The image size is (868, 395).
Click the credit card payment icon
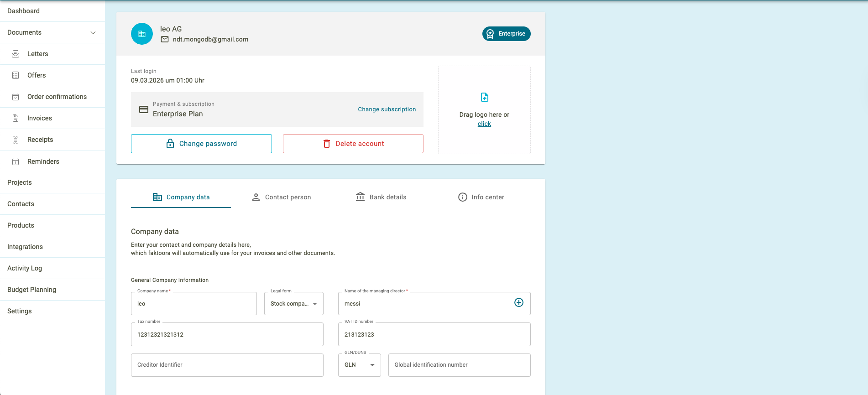click(144, 109)
